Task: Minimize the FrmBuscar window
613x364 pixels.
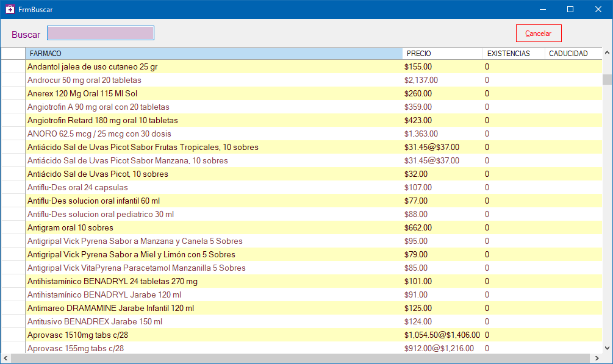Action: (x=543, y=9)
